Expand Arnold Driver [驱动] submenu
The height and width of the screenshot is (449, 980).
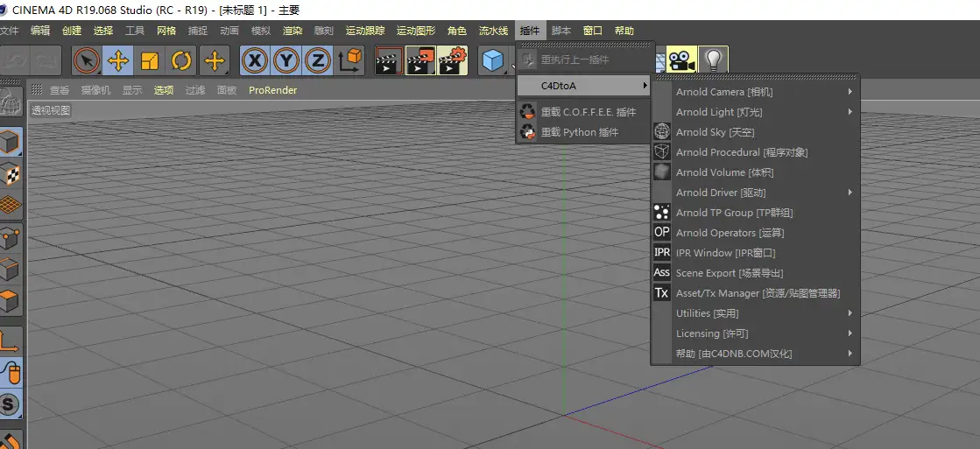click(755, 193)
